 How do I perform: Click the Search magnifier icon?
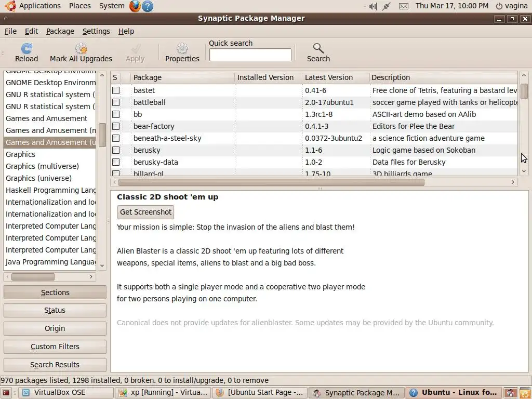tap(318, 48)
